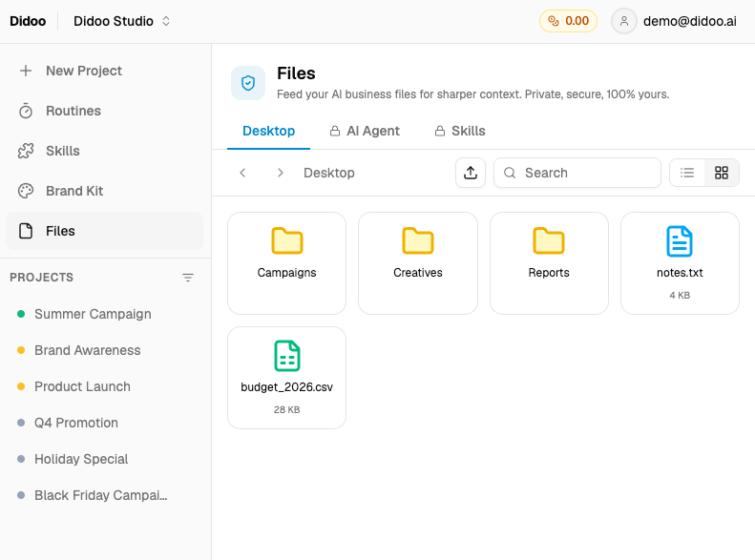Switch to list view layout

(687, 173)
